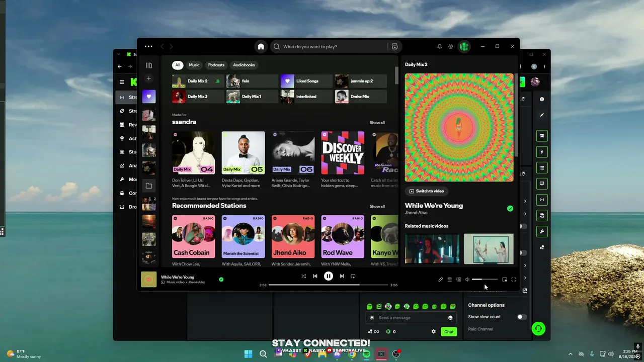Open the Drake Mix shortcut tile

click(x=361, y=97)
